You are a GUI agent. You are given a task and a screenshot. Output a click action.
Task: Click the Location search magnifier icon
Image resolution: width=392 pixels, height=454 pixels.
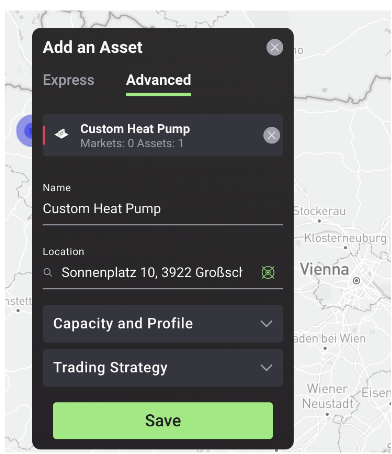click(x=48, y=273)
